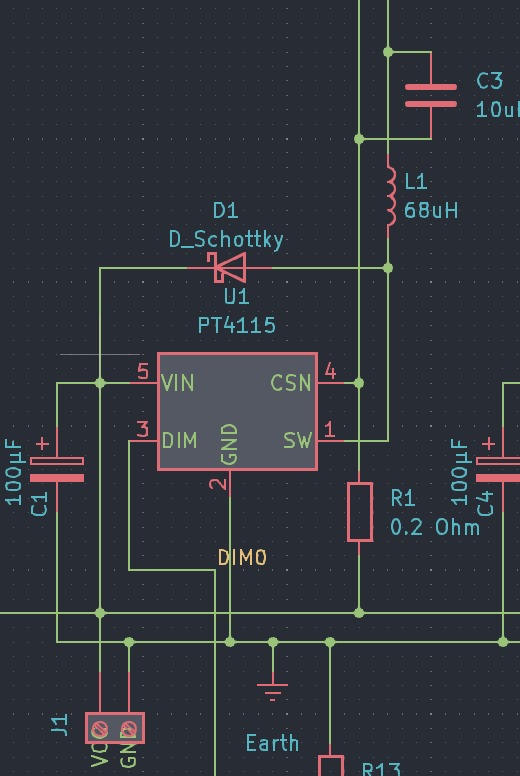This screenshot has width=520, height=776.
Task: Select the C1 polarized capacitor symbol
Action: 57,469
